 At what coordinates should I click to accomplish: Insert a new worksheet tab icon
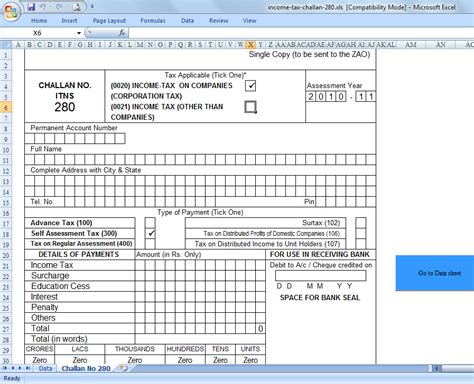pos(124,368)
